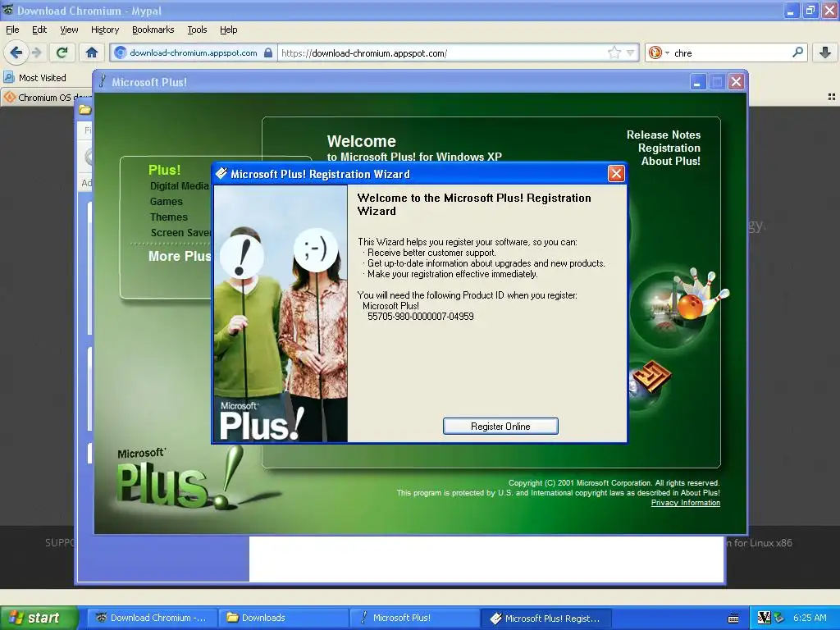The height and width of the screenshot is (630, 840).
Task: Switch to Downloads folder taskbar item
Action: click(283, 618)
